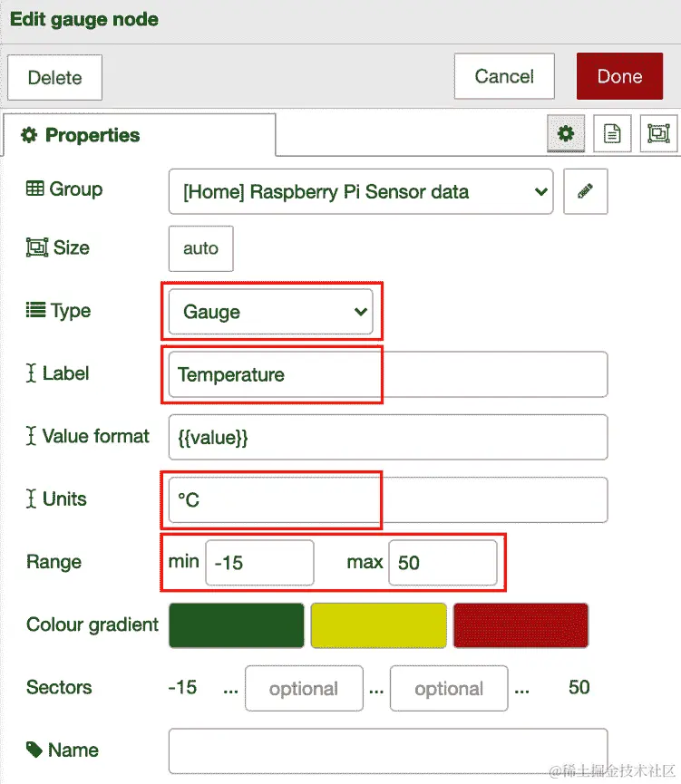Viewport: 681px width, 784px height.
Task: Click the Cancel button
Action: [x=504, y=76]
